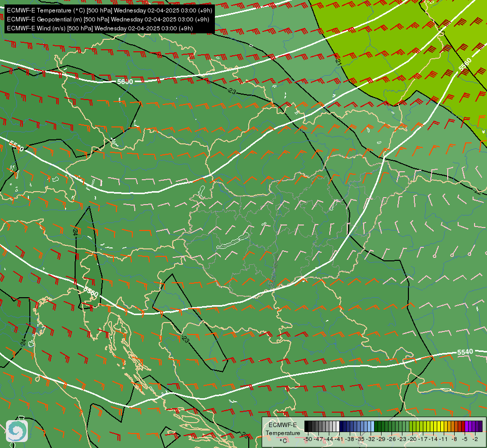Pick the white swatch just left of the navy colorbar section
This screenshot has width=487, height=448.
coord(338,426)
